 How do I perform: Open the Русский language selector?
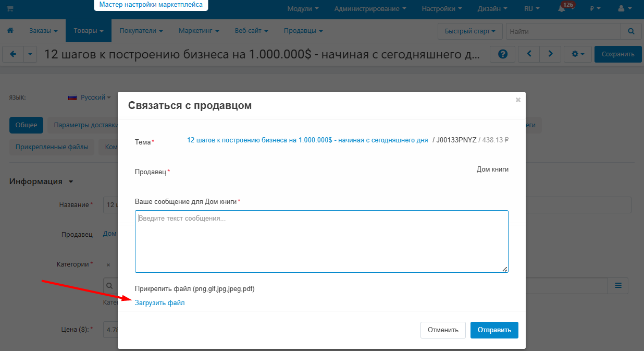(x=90, y=98)
